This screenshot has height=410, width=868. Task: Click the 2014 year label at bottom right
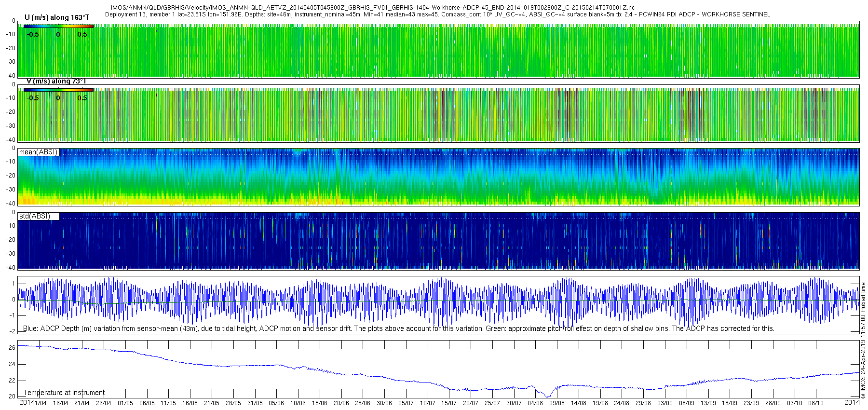852,402
